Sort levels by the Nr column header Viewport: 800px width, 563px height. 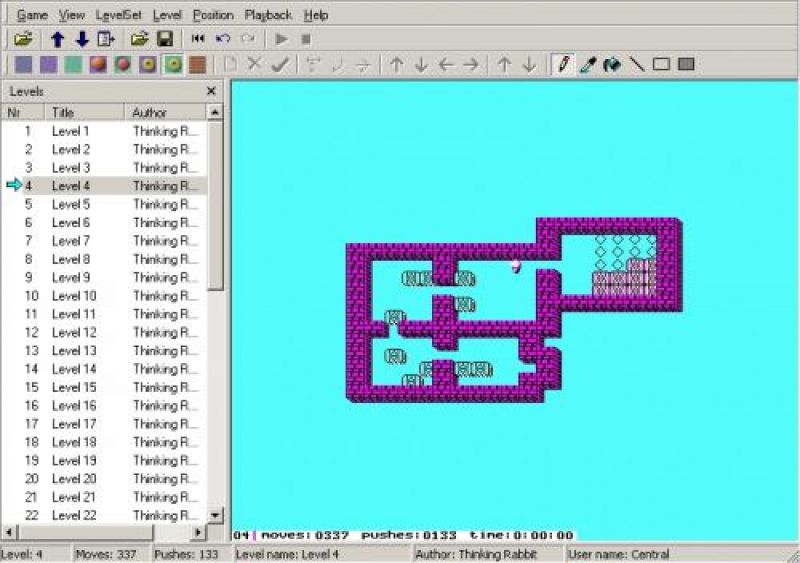tap(23, 112)
